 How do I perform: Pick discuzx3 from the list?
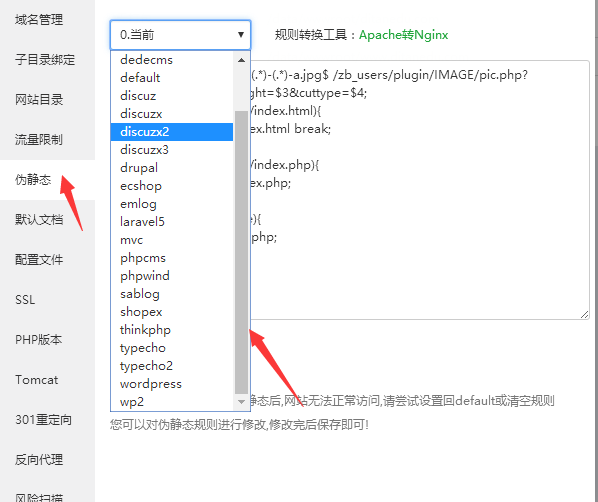point(172,150)
